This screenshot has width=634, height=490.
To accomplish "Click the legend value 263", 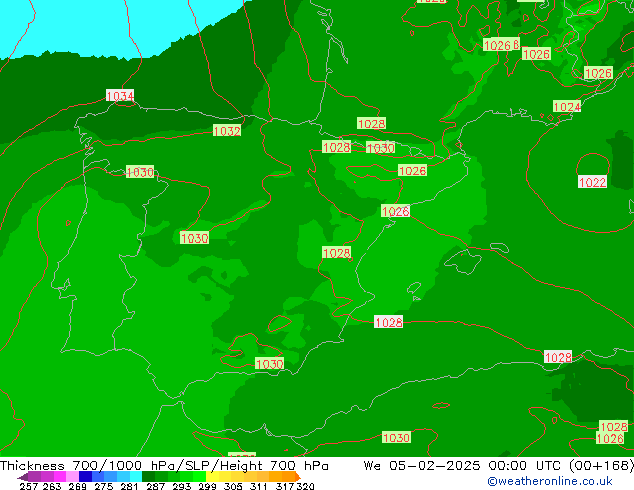I will [52, 486].
